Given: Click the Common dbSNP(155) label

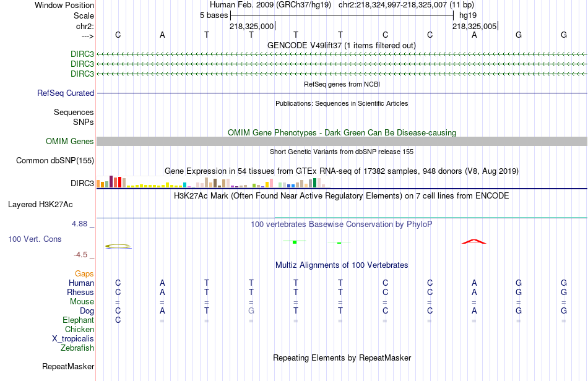Looking at the screenshot, I should click(55, 160).
